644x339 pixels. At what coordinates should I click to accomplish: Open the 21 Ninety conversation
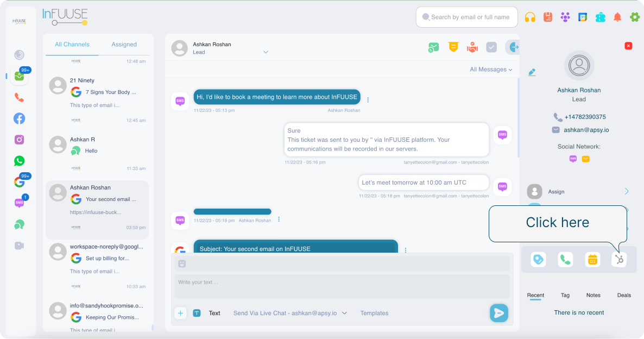pos(97,99)
